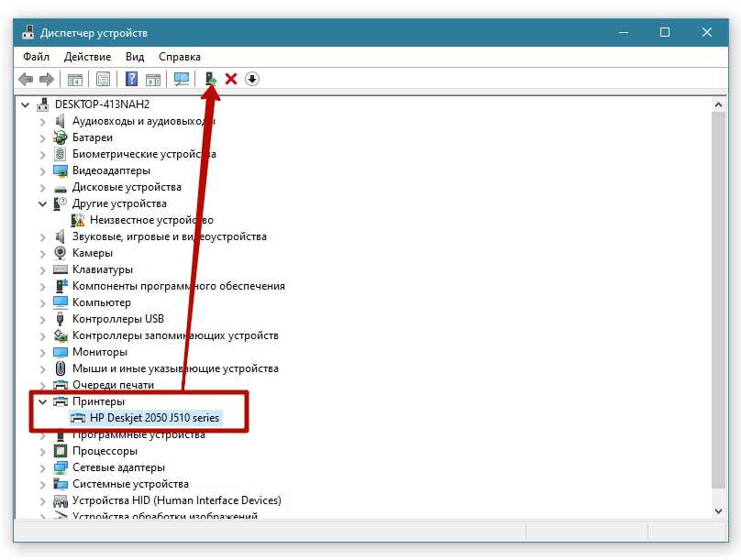
Task: Click the Forward arrow toolbar icon
Action: coord(46,79)
